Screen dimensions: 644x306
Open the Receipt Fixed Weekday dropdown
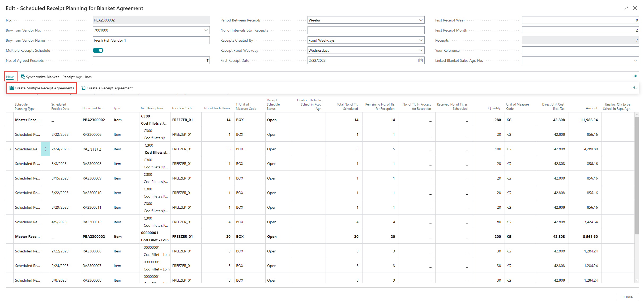tap(421, 50)
